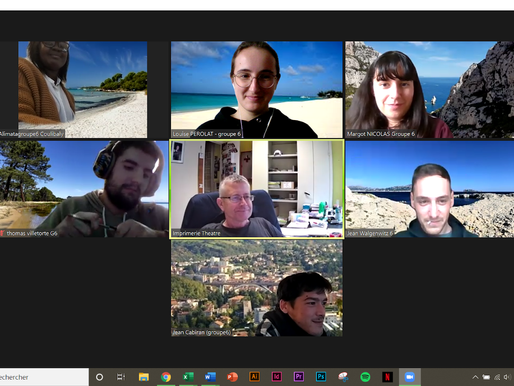Image resolution: width=514 pixels, height=386 pixels.
Task: Open the Cortana circle icon in taskbar
Action: point(99,377)
